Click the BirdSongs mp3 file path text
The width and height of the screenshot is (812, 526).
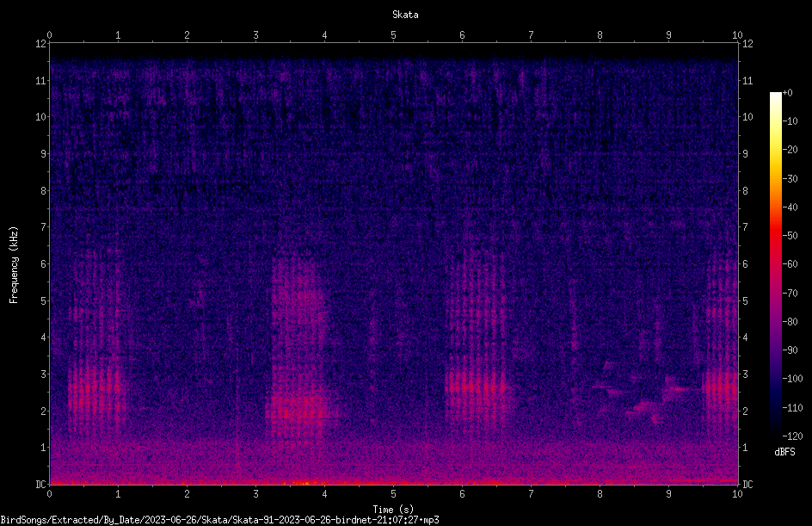point(219,520)
